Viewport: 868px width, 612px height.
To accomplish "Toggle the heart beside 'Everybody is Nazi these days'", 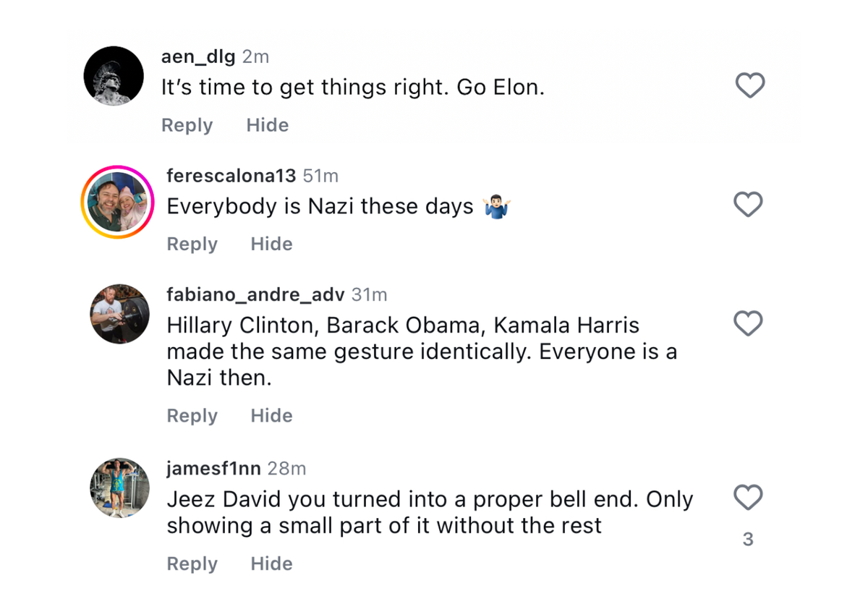I will (x=748, y=204).
